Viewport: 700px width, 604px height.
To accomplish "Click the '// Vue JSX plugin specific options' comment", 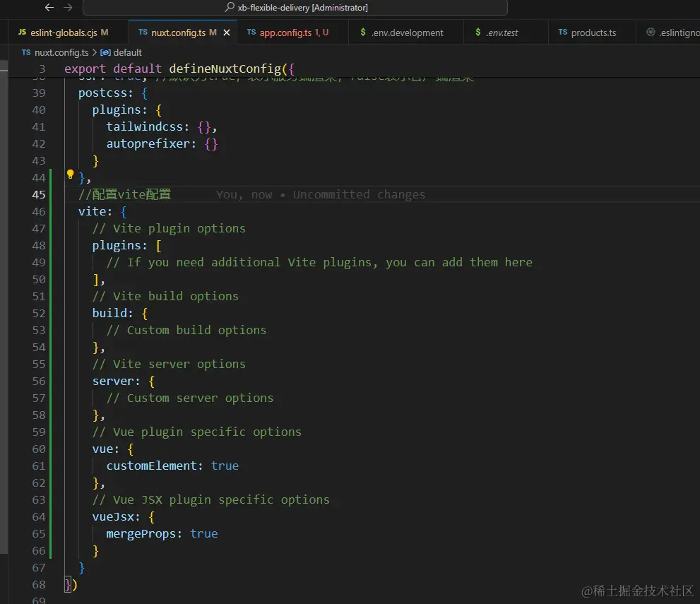I will pos(210,500).
